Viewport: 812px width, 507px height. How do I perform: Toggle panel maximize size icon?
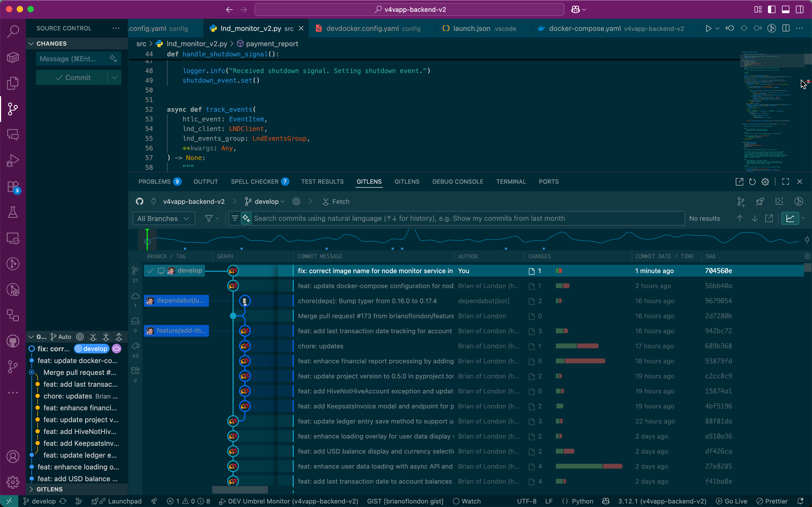tap(785, 182)
